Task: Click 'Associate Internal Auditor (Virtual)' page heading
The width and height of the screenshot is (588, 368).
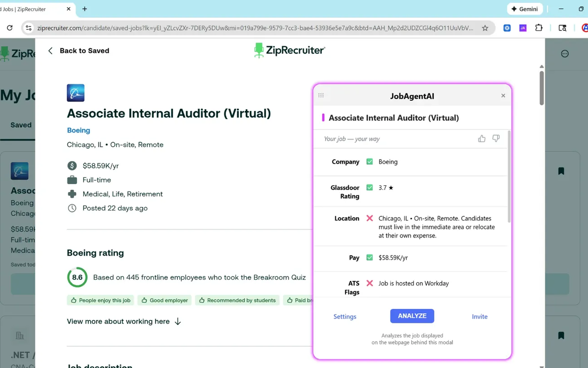Action: [169, 113]
